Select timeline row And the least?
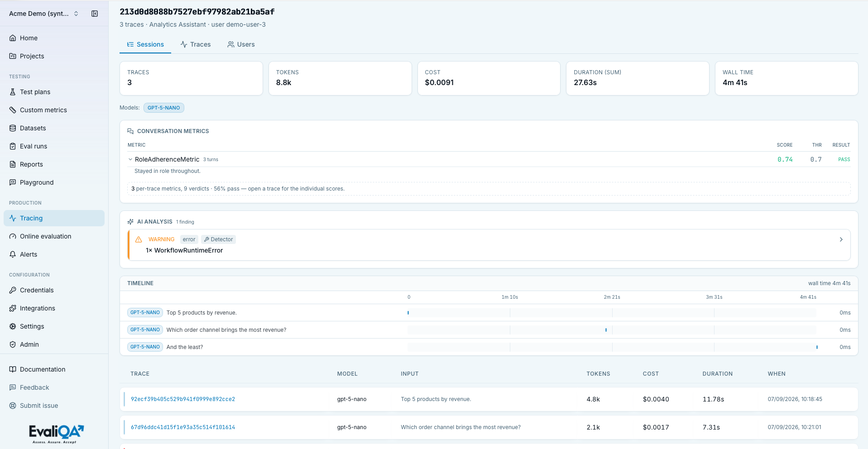868x449 pixels. pos(489,347)
